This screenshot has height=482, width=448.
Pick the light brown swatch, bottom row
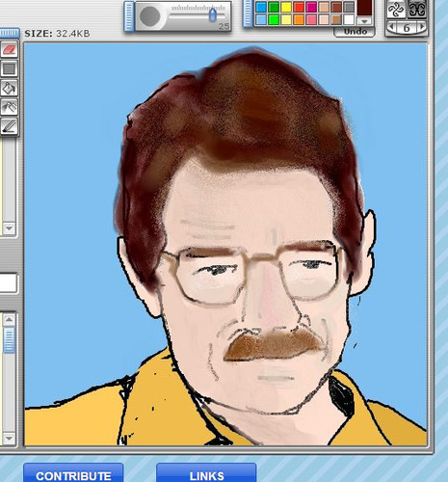(336, 19)
